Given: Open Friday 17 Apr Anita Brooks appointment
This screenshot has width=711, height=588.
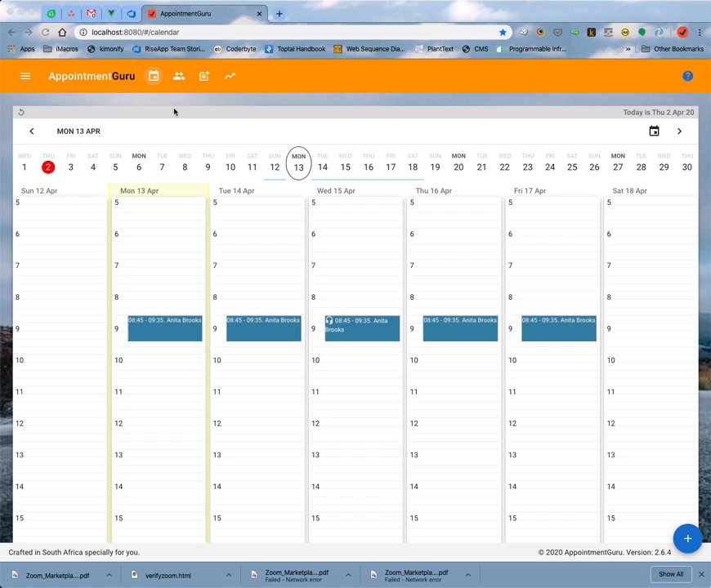Looking at the screenshot, I should [x=559, y=328].
